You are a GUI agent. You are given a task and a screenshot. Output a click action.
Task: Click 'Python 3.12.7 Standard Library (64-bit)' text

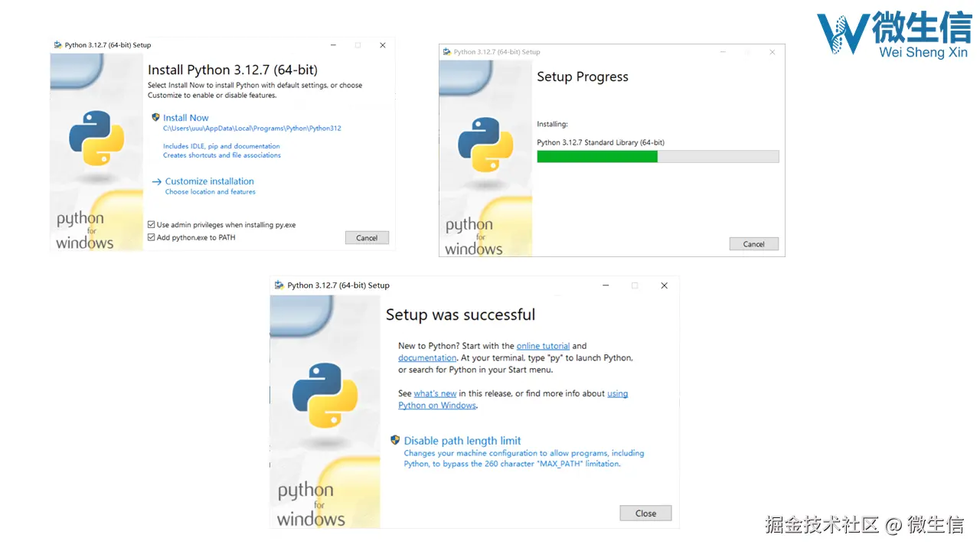601,142
